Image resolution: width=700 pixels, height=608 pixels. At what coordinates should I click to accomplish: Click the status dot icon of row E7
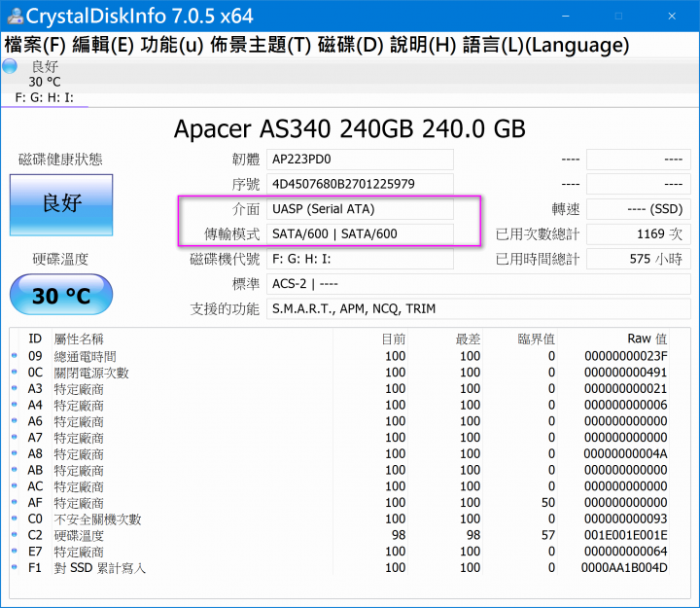click(15, 551)
